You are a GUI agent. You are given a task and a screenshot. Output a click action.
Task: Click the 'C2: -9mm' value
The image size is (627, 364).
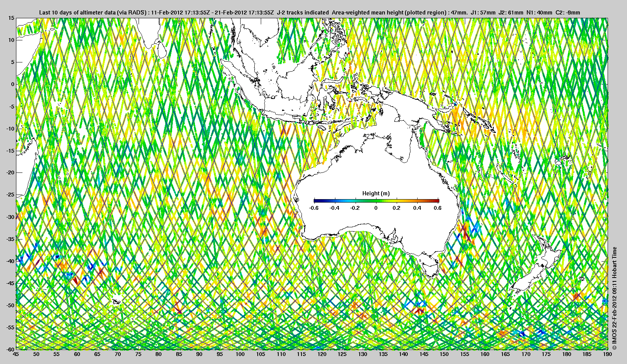(x=568, y=13)
